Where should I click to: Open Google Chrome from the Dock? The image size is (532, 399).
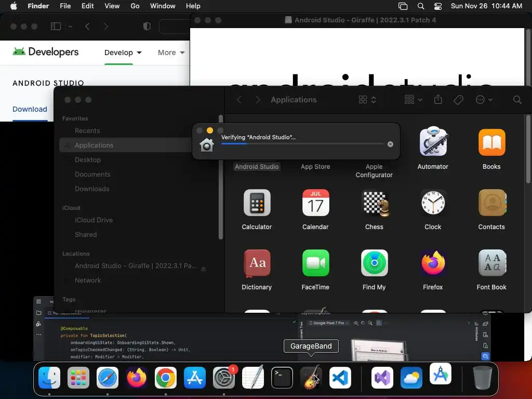(x=166, y=378)
